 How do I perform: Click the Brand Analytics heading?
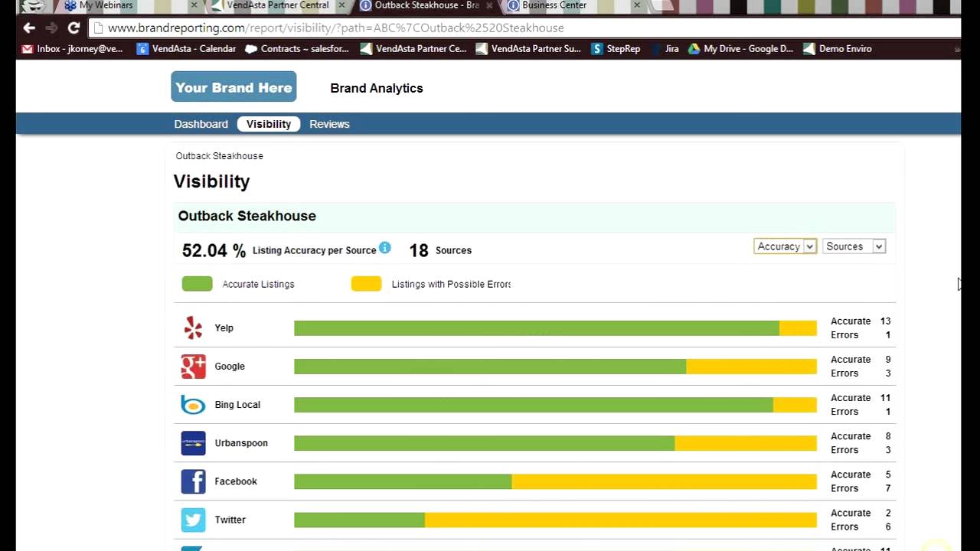click(x=376, y=88)
